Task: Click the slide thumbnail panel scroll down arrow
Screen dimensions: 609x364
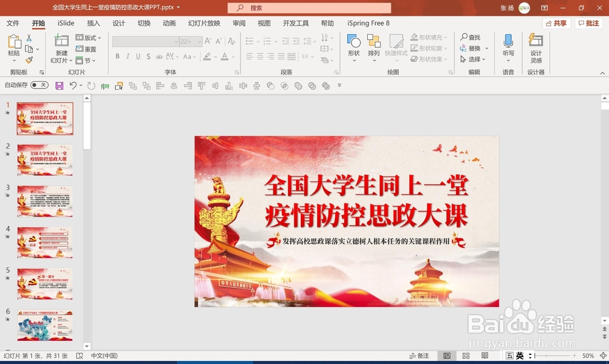Action: 87,346
